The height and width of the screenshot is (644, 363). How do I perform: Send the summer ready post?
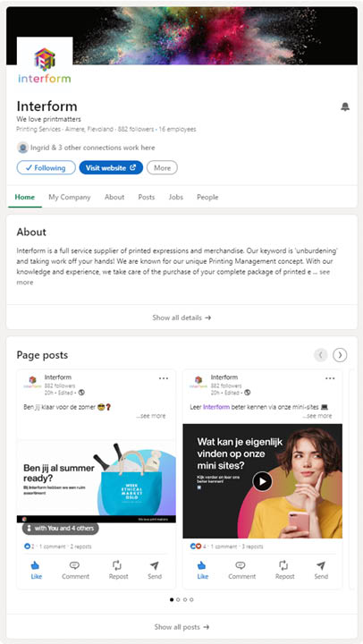point(155,571)
